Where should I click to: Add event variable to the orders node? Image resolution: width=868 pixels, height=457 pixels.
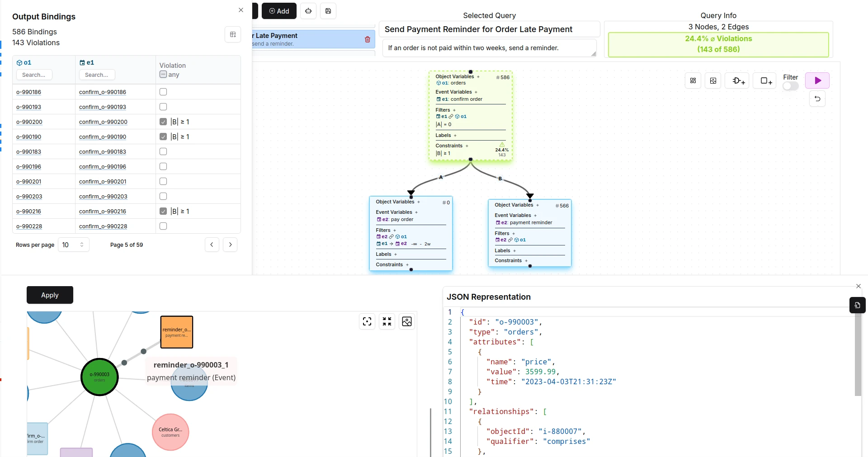click(476, 92)
